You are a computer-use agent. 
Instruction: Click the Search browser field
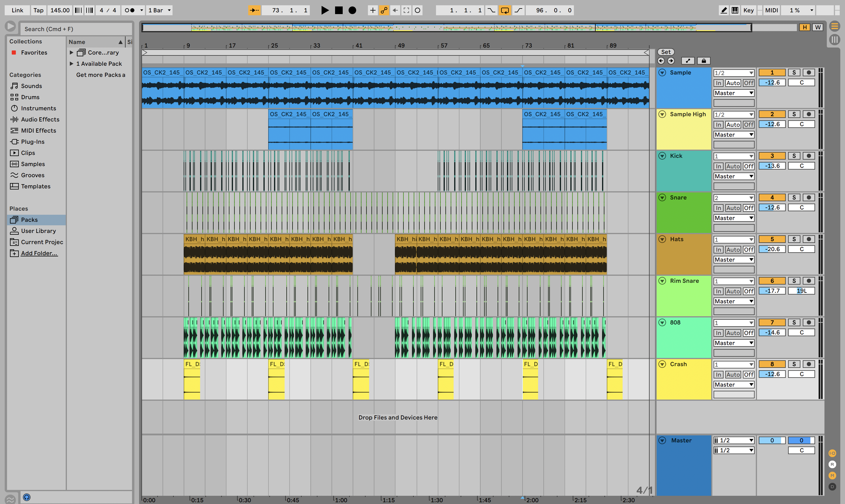(76, 29)
